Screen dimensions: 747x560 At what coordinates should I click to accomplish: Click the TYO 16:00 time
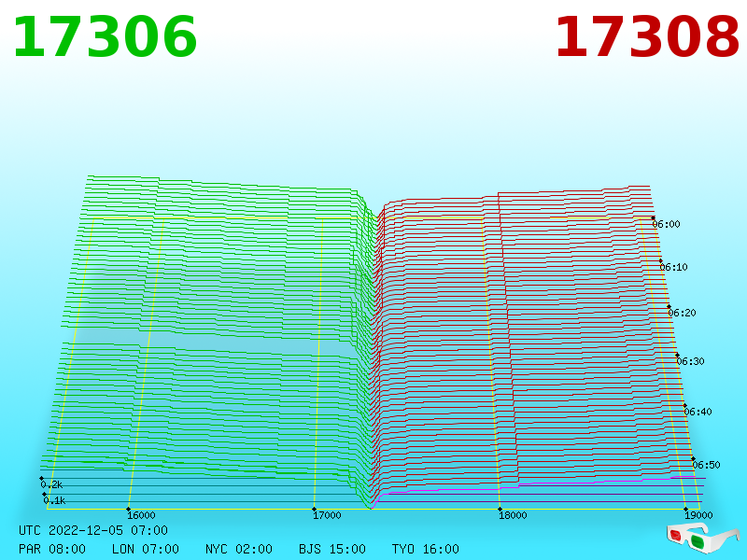(x=426, y=549)
